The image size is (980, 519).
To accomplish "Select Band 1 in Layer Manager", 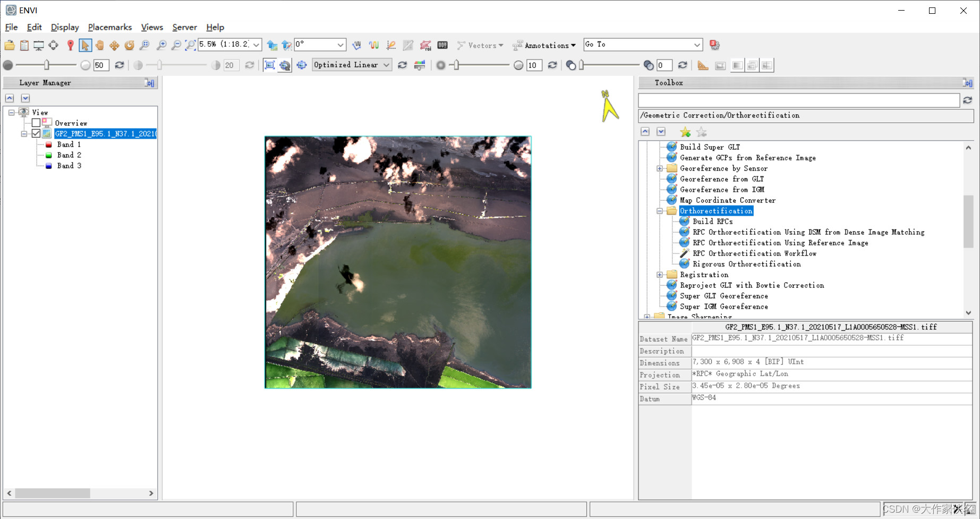I will point(69,144).
